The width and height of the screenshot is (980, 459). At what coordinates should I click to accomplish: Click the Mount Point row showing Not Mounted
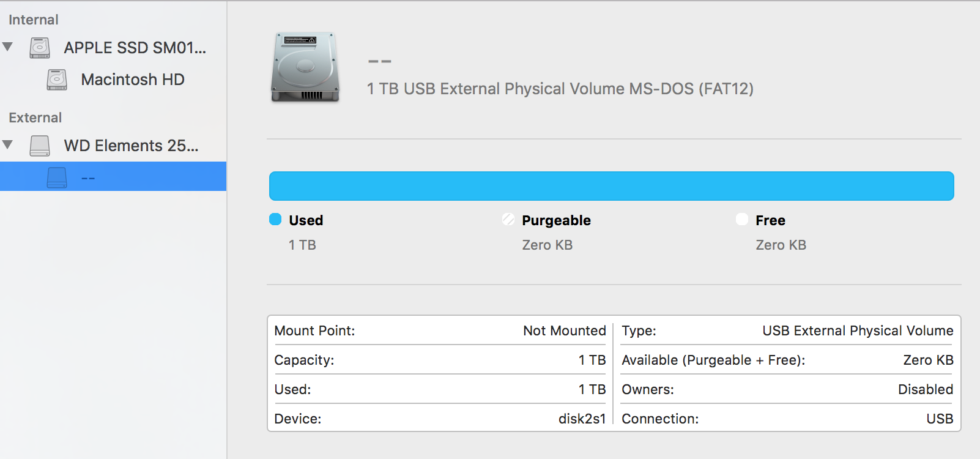coord(440,330)
